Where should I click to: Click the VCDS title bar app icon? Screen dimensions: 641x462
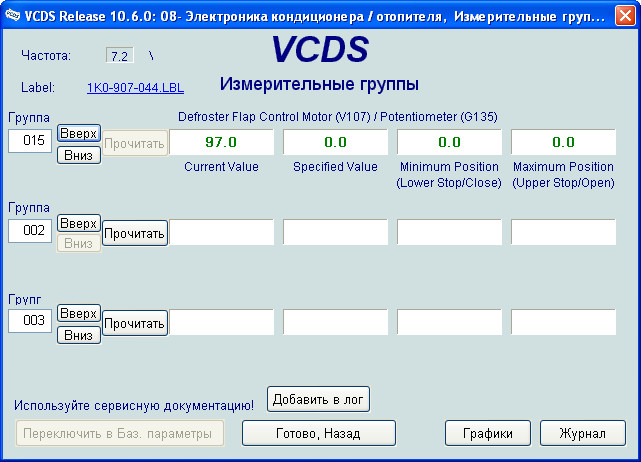pos(13,13)
